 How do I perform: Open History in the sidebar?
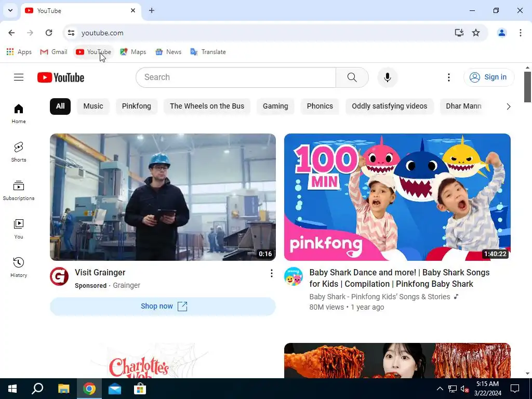(19, 268)
